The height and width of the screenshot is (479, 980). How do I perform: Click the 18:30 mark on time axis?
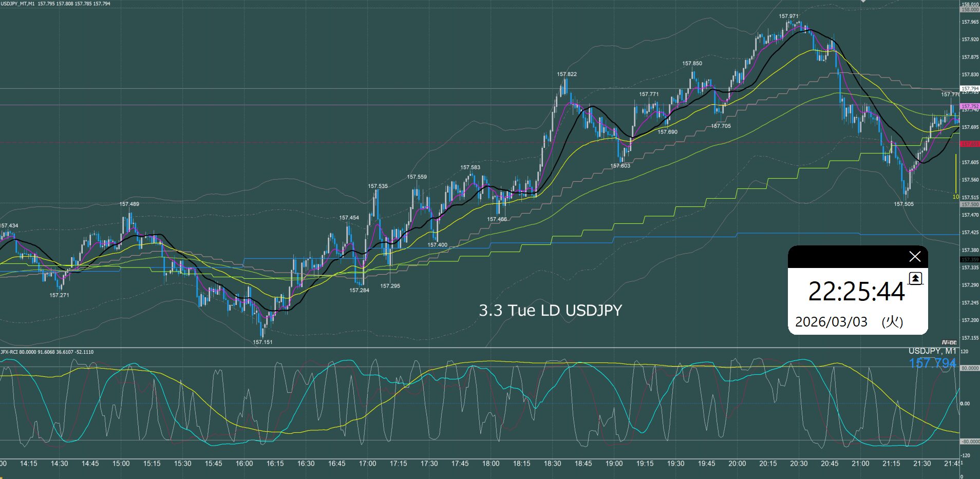pos(552,464)
